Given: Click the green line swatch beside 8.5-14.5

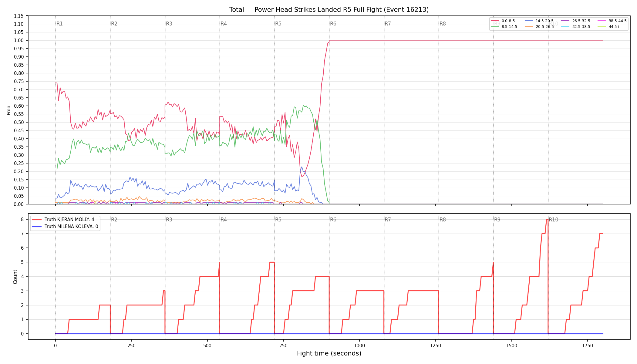Looking at the screenshot, I should coord(495,27).
